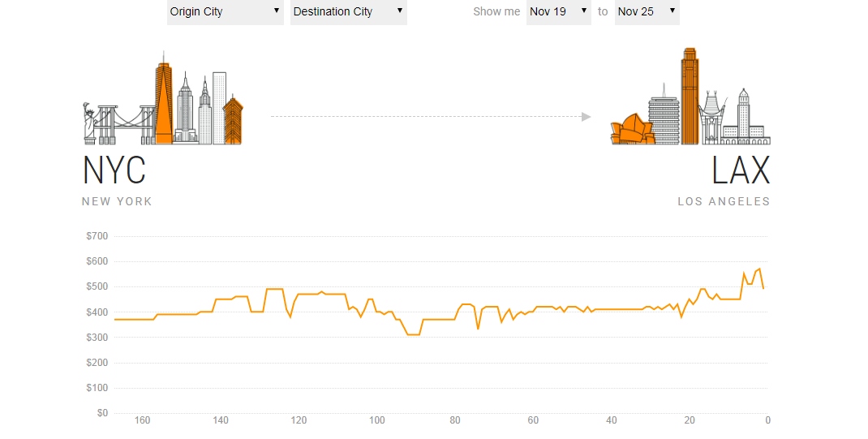
Task: Click the $200 price axis label
Action: 97,363
